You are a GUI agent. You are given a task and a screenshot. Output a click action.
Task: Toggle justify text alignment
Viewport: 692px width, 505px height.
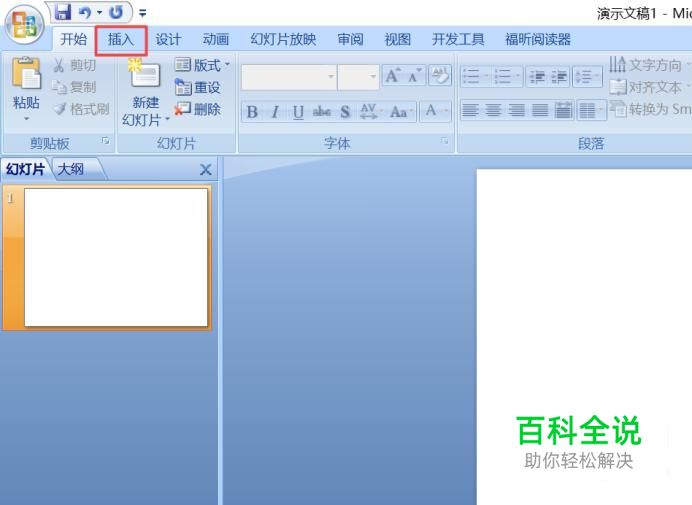[540, 110]
